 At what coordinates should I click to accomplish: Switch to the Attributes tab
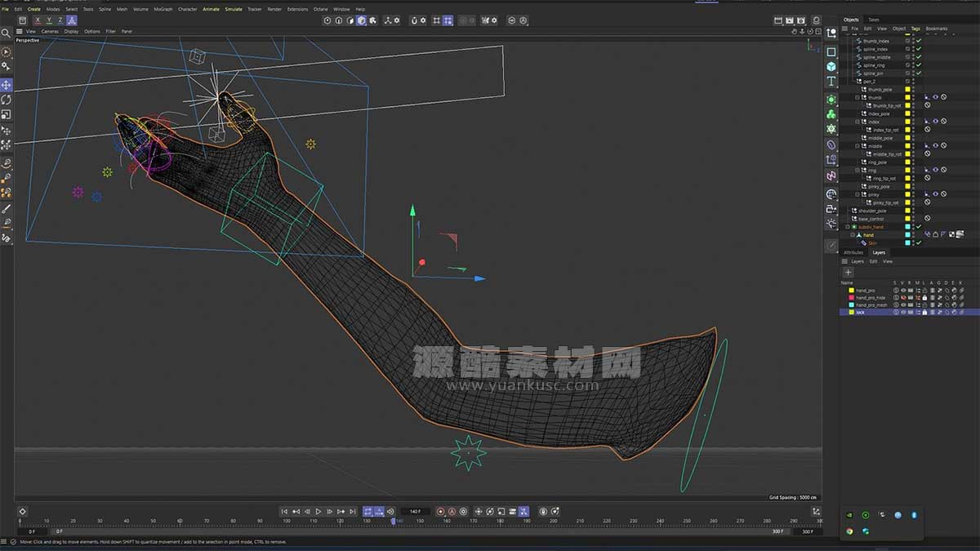point(853,253)
